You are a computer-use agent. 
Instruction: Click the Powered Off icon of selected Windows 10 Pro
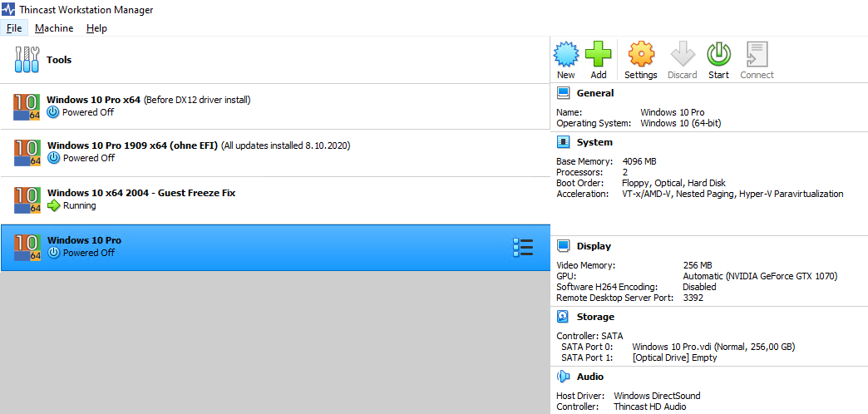tap(53, 253)
